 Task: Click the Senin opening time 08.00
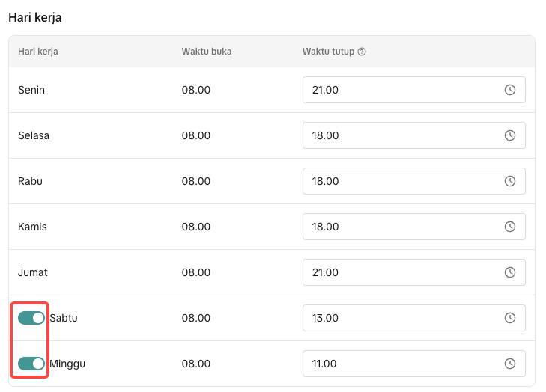[196, 90]
